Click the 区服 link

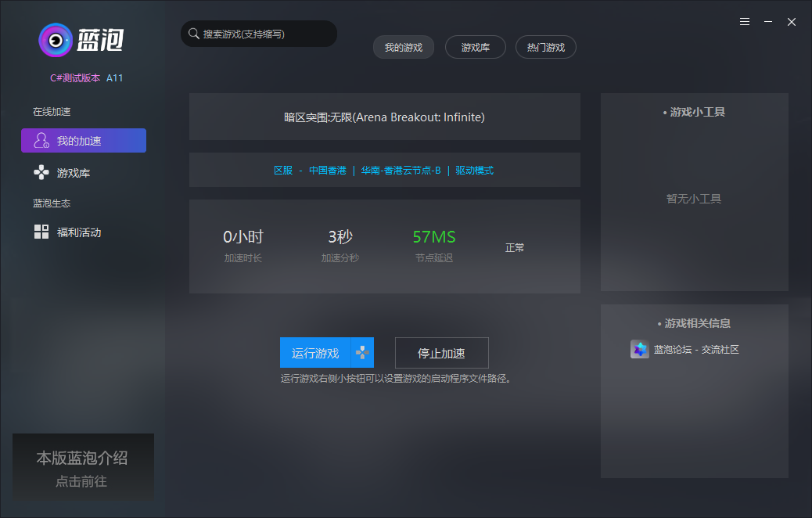(x=283, y=171)
